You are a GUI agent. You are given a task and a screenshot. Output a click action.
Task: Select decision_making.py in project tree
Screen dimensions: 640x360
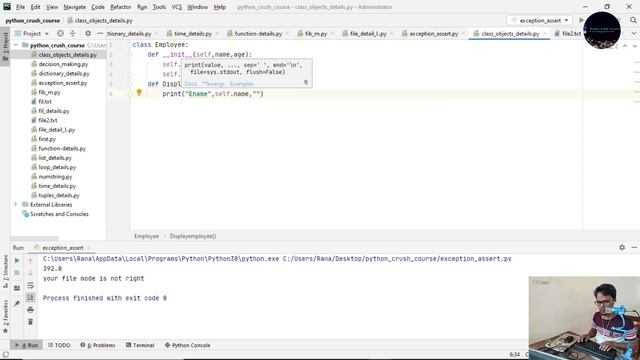pos(63,64)
